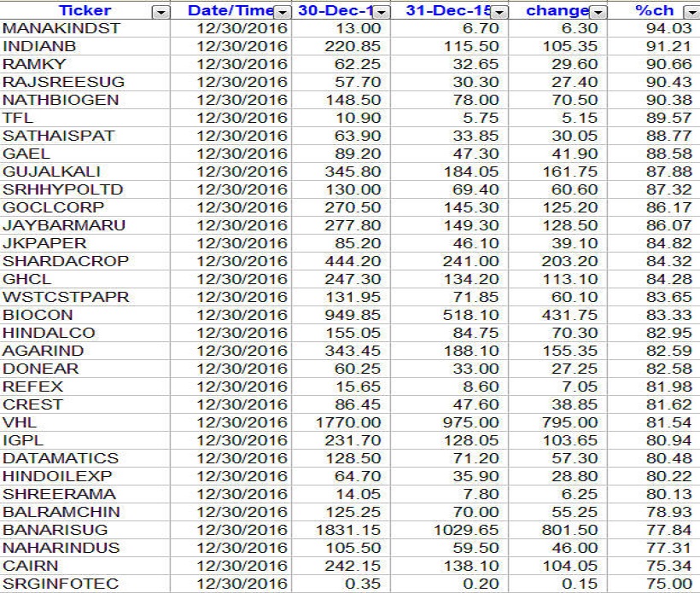Select the SHARDACROP ticker cell
Viewport: 700px width, 593px height.
click(85, 261)
